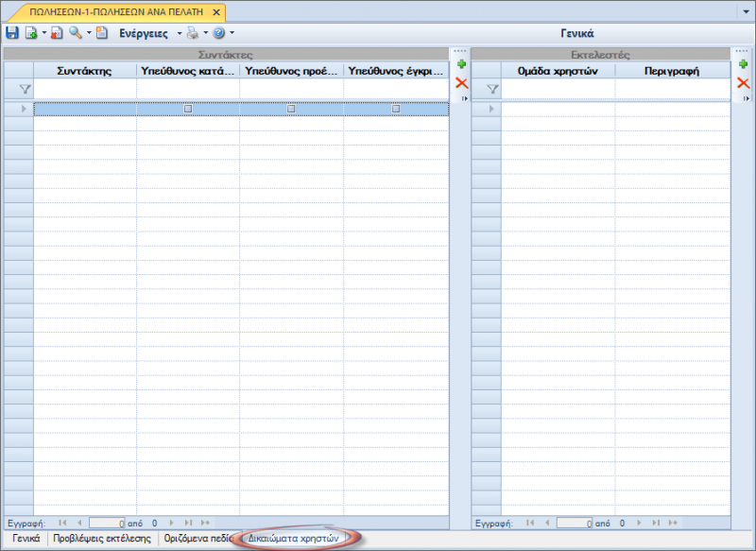Image resolution: width=756 pixels, height=551 pixels.
Task: Delete the record using the red-X document icon
Action: [57, 33]
